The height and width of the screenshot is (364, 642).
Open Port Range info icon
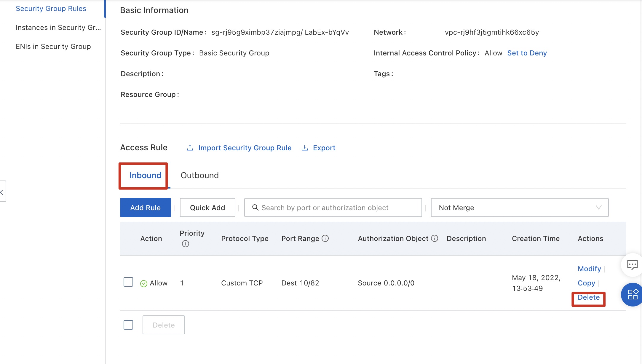(x=325, y=238)
